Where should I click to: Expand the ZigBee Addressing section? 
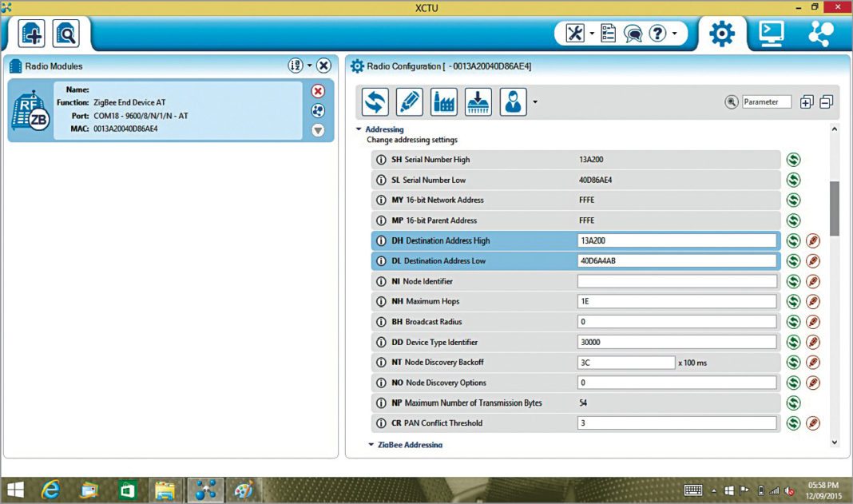click(371, 444)
